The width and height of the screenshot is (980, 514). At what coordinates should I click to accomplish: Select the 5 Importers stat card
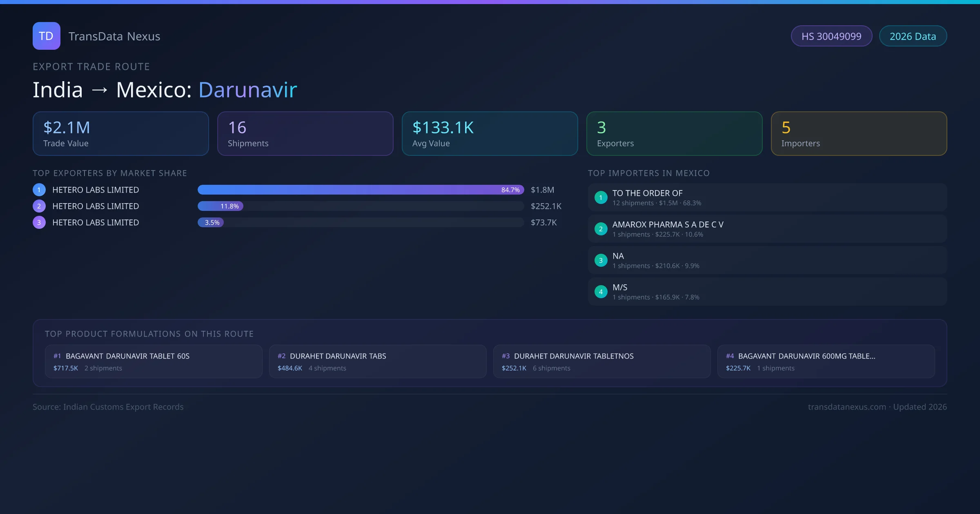(x=859, y=134)
